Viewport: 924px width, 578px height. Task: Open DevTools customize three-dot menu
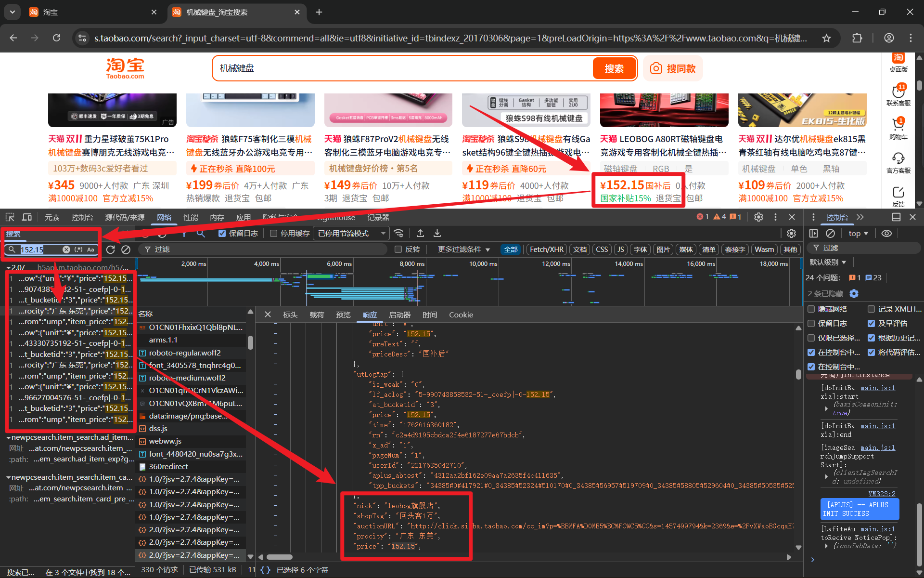pos(775,217)
